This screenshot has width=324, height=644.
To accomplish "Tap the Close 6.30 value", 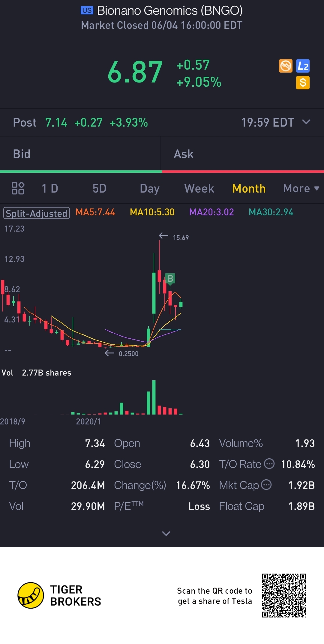I will click(x=200, y=464).
